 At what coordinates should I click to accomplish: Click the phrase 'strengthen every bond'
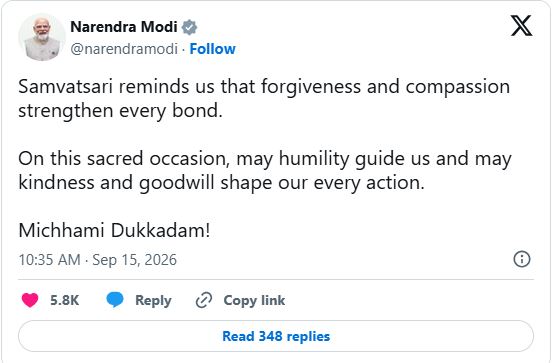click(x=118, y=111)
